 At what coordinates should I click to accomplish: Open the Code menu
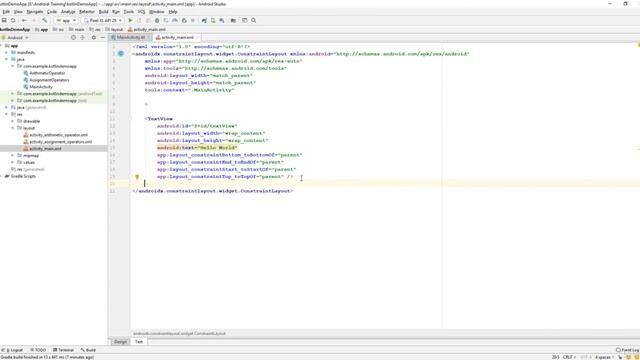tap(52, 12)
